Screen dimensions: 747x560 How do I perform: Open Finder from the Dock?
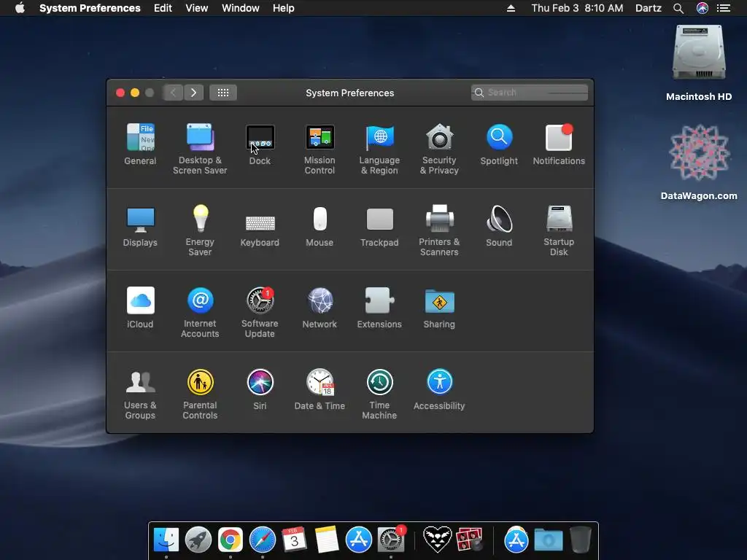166,540
